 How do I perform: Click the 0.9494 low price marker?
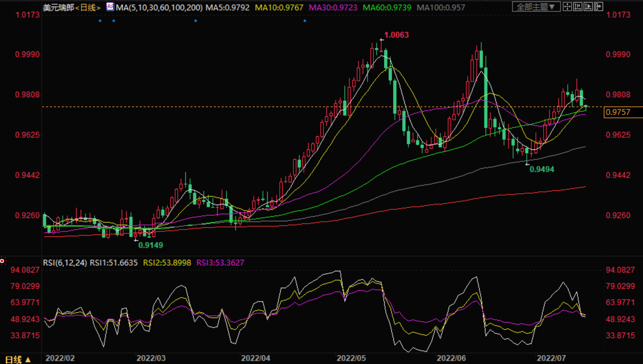(542, 169)
